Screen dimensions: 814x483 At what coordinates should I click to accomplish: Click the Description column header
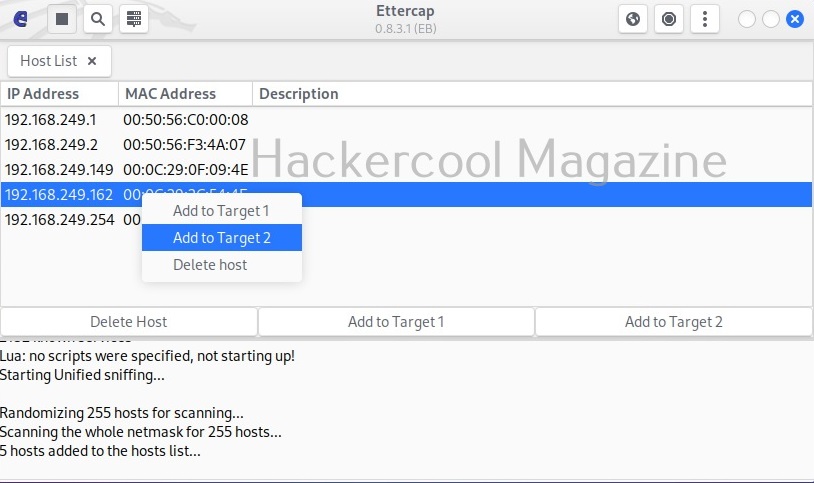point(532,93)
